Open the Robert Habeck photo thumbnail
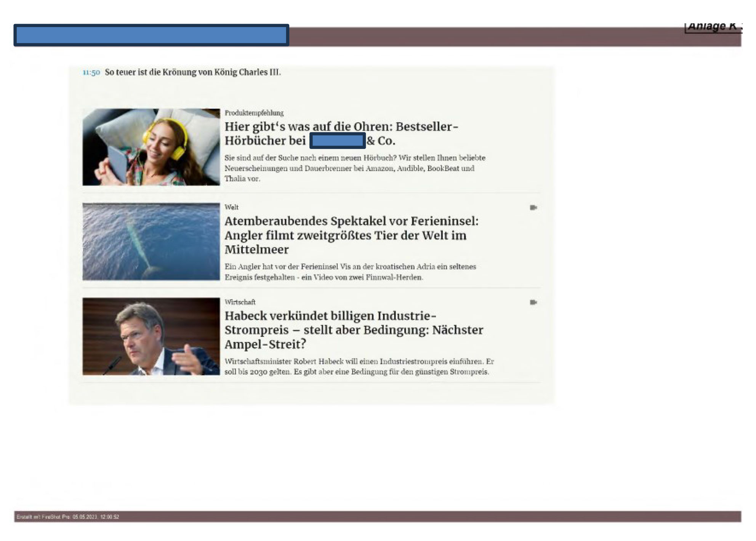The width and height of the screenshot is (756, 541). point(151,336)
